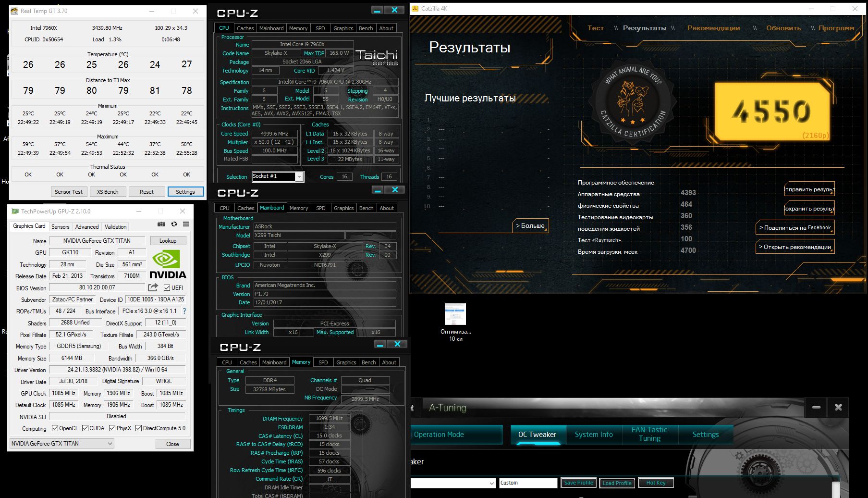Click the Lookup button in GPU-Z
The image size is (868, 498).
[168, 241]
